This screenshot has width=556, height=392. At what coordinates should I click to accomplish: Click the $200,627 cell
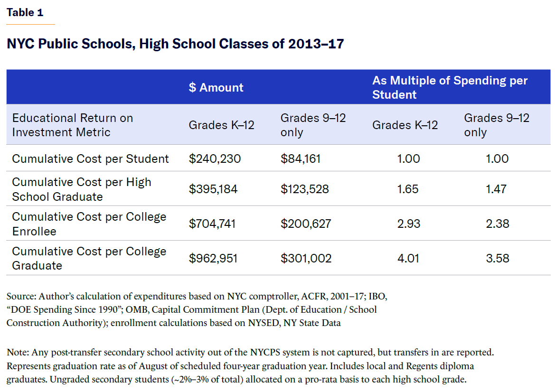(305, 224)
